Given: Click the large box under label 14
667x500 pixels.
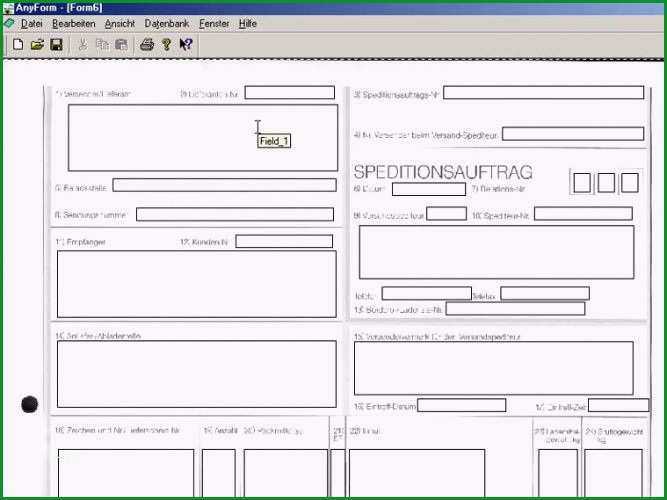Looking at the screenshot, I should pos(197,374).
